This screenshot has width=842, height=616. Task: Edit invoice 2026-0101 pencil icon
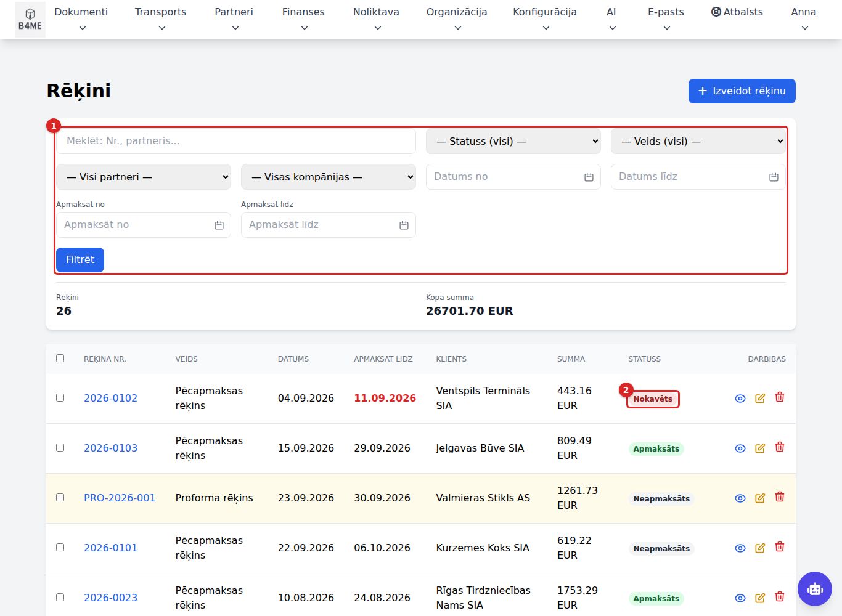(x=760, y=548)
